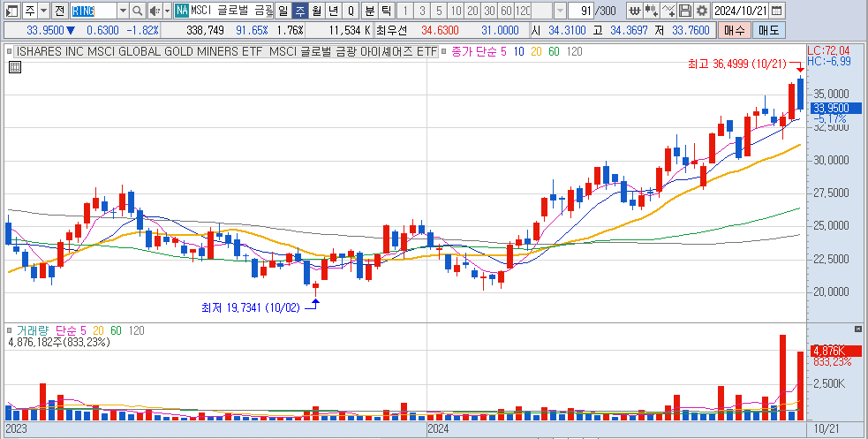Screen dimensions: 868x439
Task: Click the 종가 단순 legend label
Action: (474, 51)
